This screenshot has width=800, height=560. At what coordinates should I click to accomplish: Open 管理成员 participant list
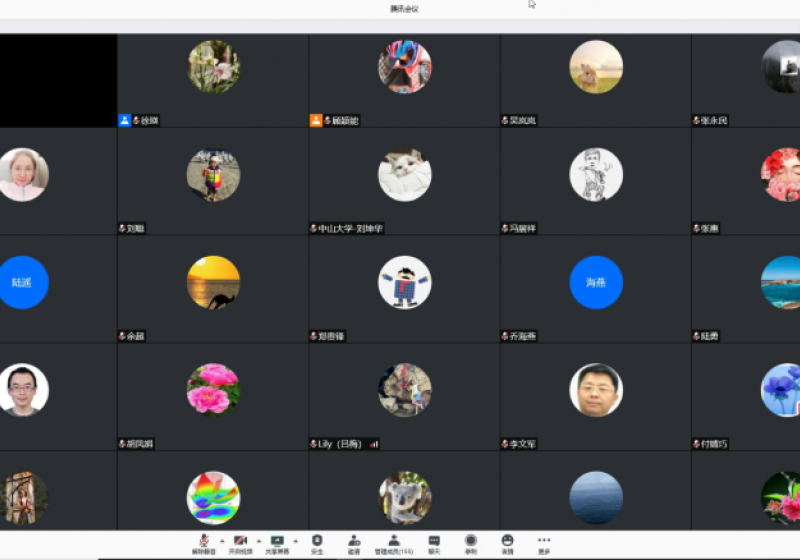(394, 541)
